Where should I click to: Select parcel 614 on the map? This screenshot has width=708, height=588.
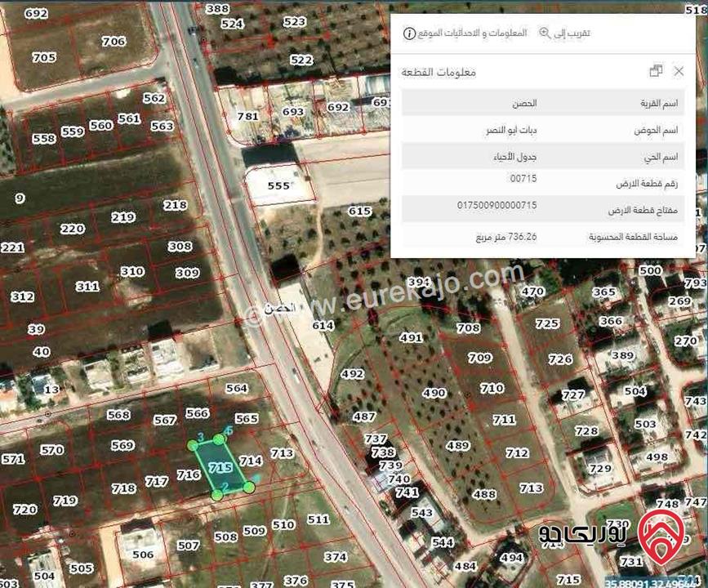point(323,325)
